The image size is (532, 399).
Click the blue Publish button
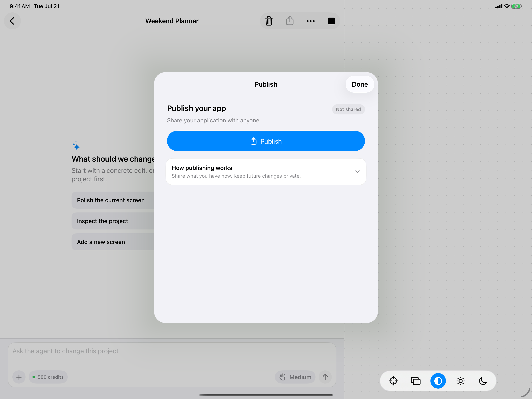click(x=266, y=141)
